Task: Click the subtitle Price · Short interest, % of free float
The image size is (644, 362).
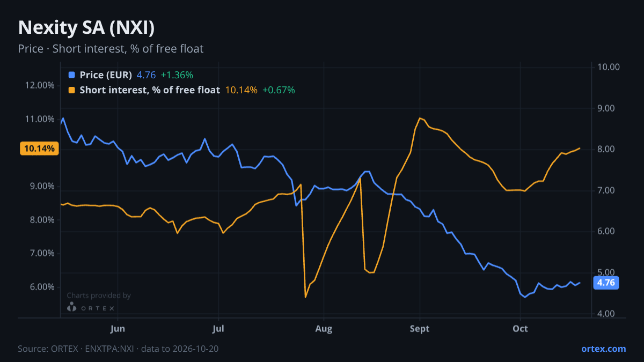Action: 111,49
